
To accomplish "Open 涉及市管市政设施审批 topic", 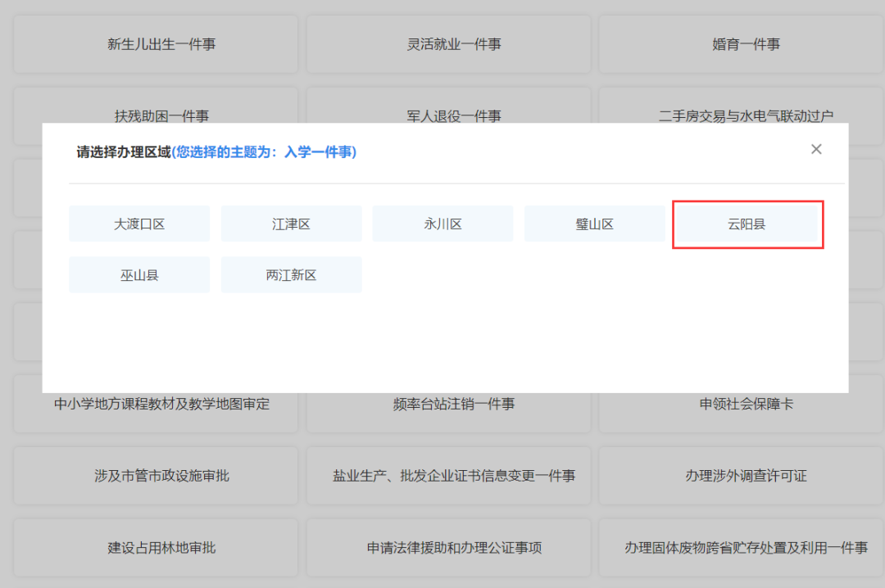I will [156, 476].
